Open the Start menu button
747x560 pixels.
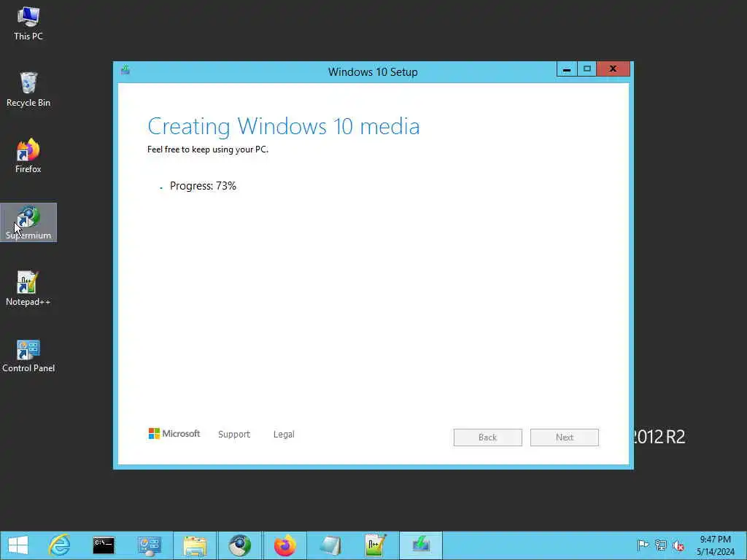click(18, 545)
